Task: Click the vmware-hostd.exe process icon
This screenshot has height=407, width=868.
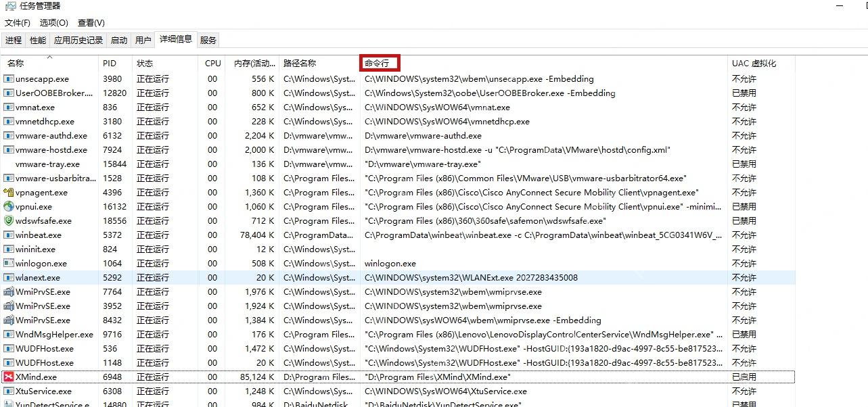Action: 9,150
